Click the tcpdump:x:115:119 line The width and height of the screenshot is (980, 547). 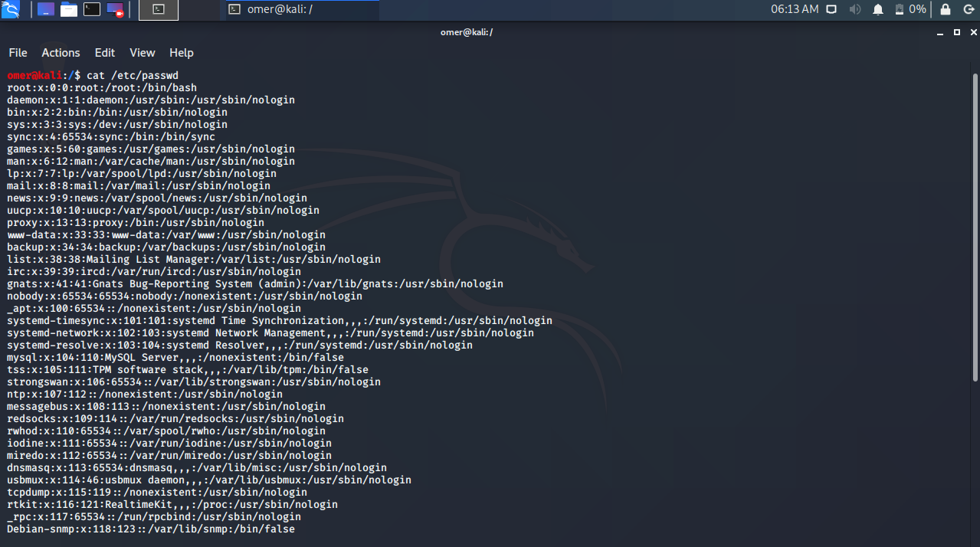coord(157,492)
